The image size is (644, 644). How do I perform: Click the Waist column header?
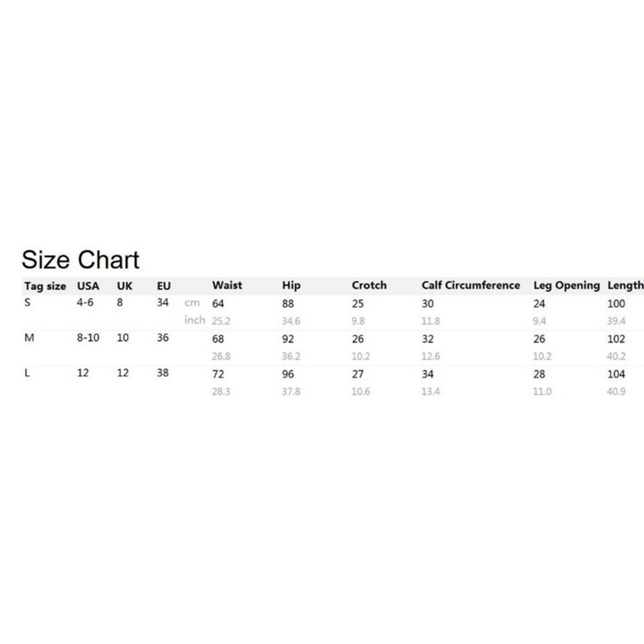coord(227,285)
